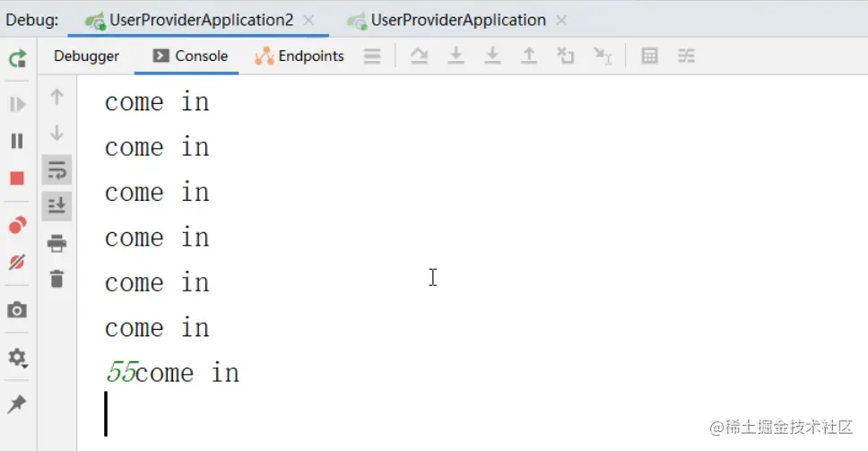Image resolution: width=868 pixels, height=451 pixels.
Task: Step into the current line
Action: pyautogui.click(x=456, y=56)
